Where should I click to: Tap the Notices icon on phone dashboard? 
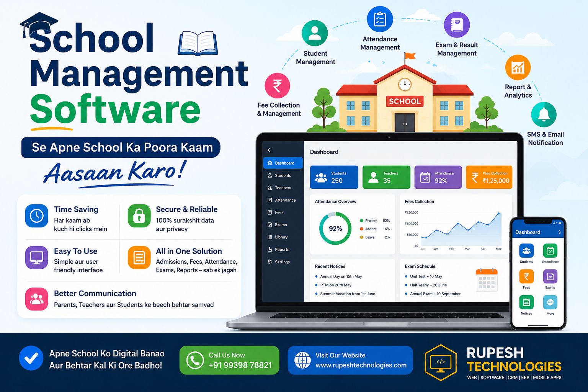526,302
